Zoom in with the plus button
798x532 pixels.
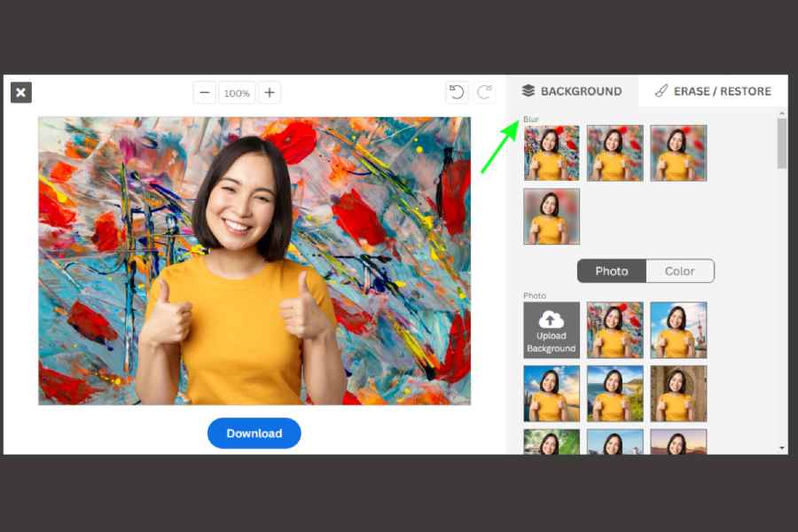[x=270, y=92]
